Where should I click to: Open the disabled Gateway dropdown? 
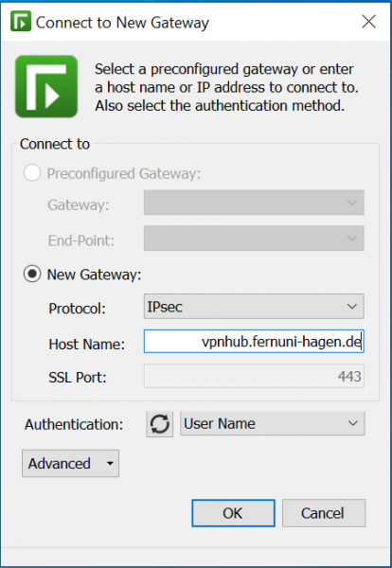pyautogui.click(x=254, y=203)
